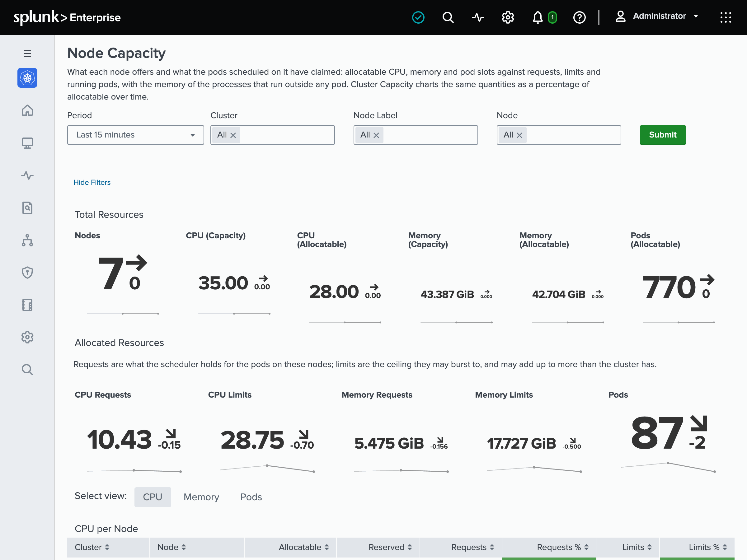The image size is (747, 560).
Task: Click the Nodes value 7
Action: point(111,273)
